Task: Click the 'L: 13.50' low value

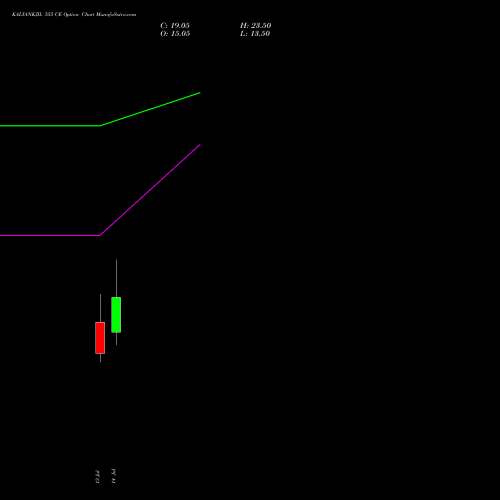Action: (x=255, y=34)
